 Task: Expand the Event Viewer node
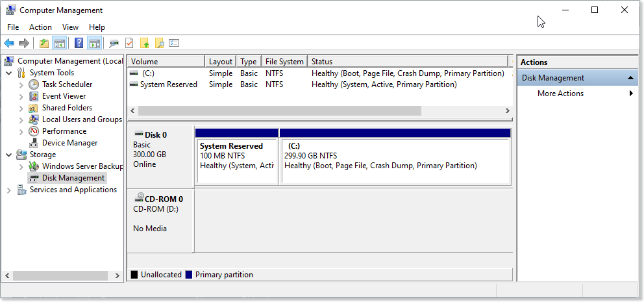click(21, 97)
